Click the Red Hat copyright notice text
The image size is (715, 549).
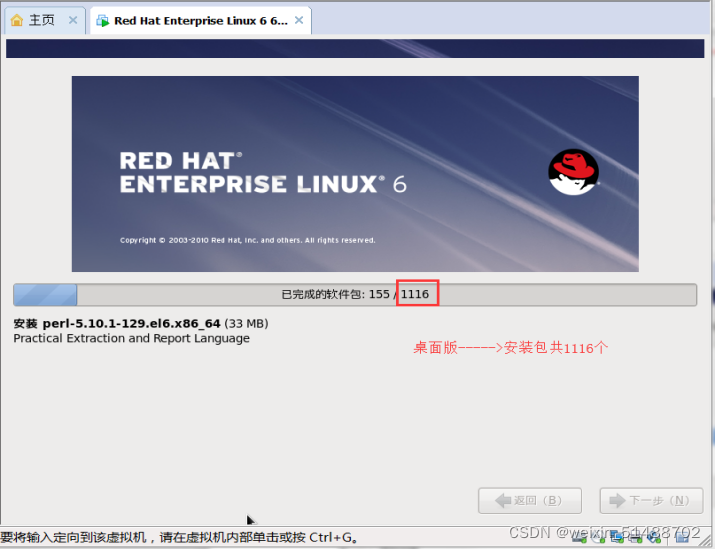click(248, 240)
